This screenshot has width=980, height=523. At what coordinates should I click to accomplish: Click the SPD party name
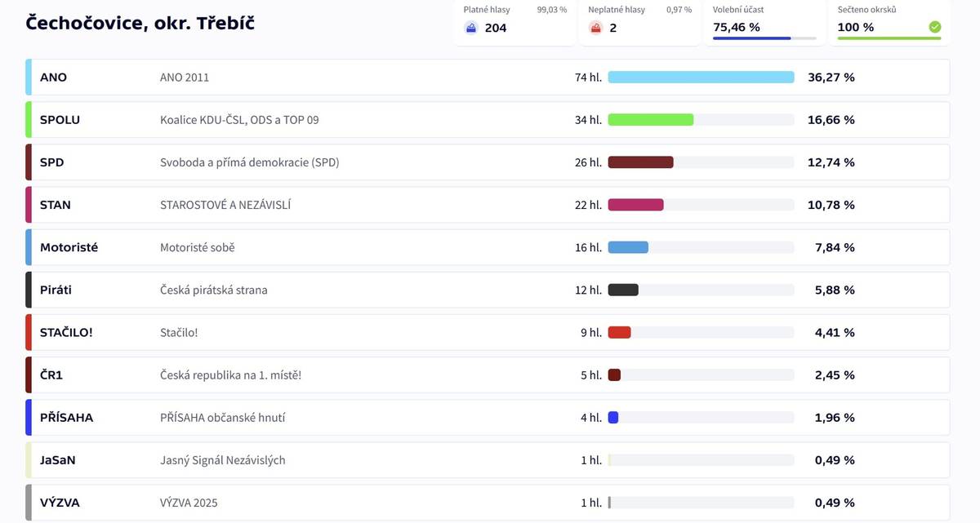coord(52,162)
